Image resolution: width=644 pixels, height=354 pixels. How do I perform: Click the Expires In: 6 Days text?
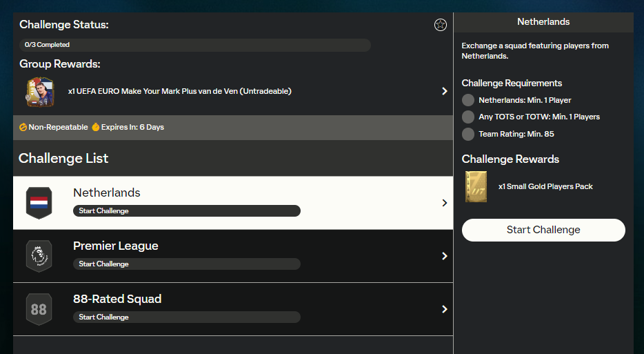[x=132, y=127]
